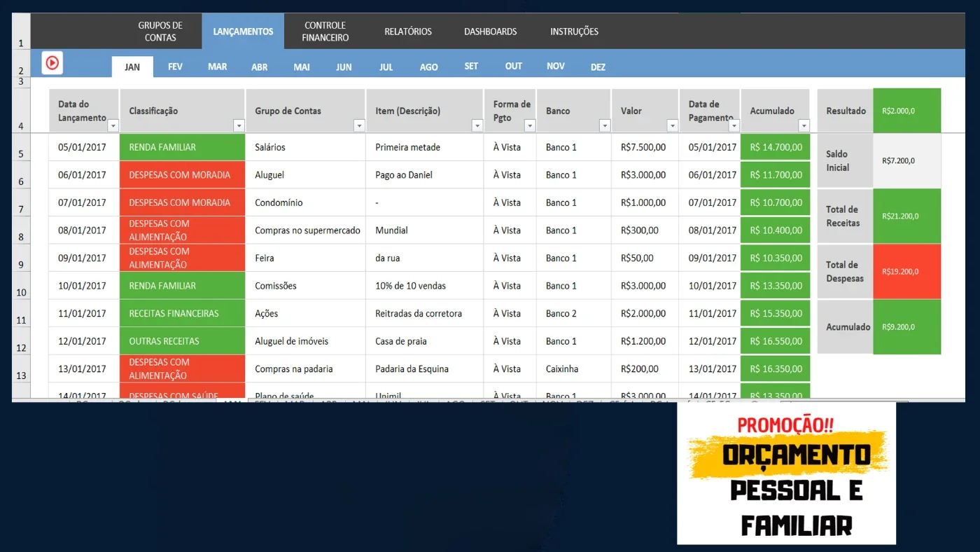Select the Salários cell
This screenshot has height=552, width=980.
tap(306, 147)
